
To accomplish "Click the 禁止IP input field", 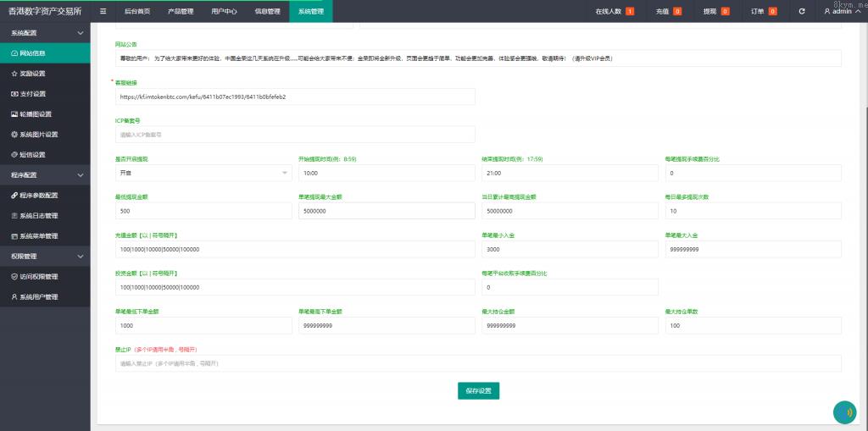I will (478, 363).
